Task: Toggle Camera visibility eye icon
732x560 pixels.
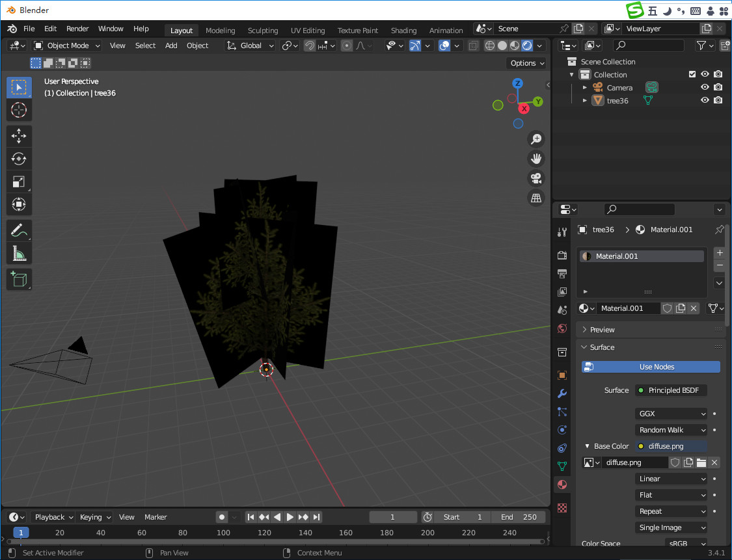Action: pyautogui.click(x=705, y=87)
